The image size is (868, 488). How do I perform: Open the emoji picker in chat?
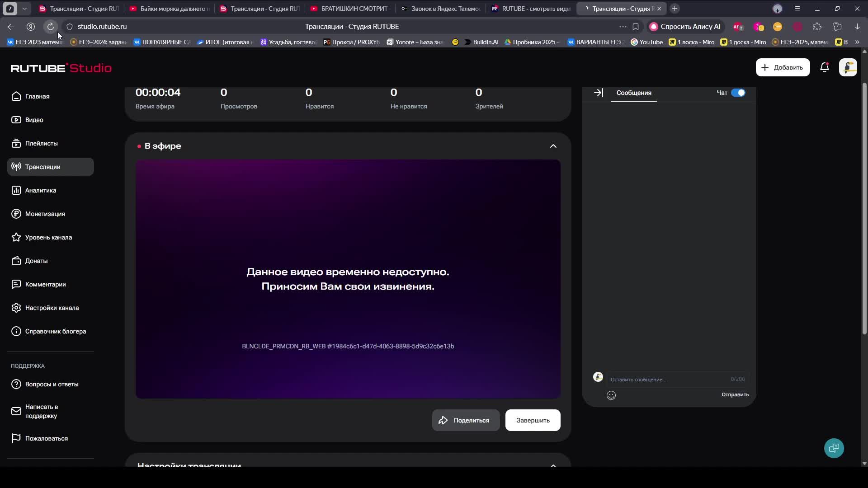pos(611,395)
